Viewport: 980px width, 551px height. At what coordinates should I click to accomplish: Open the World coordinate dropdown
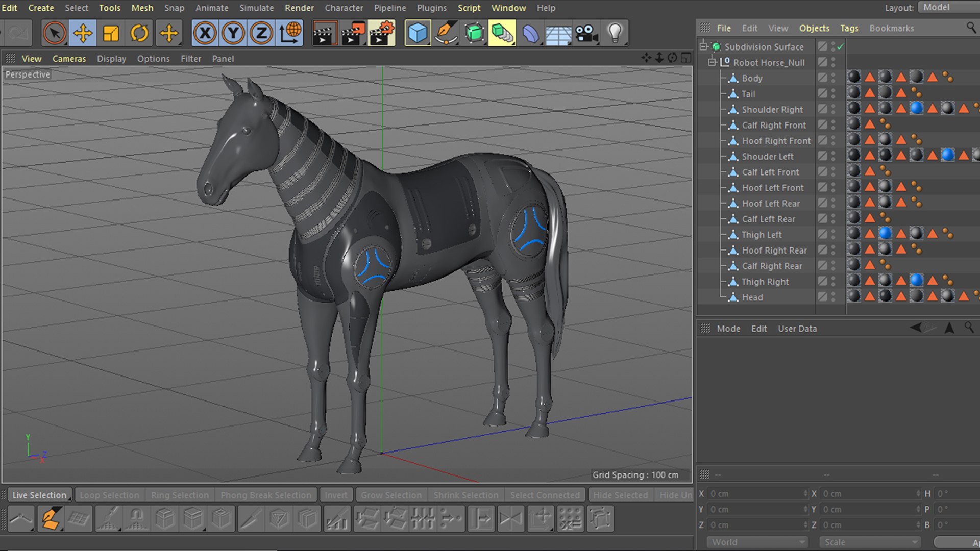(x=757, y=542)
